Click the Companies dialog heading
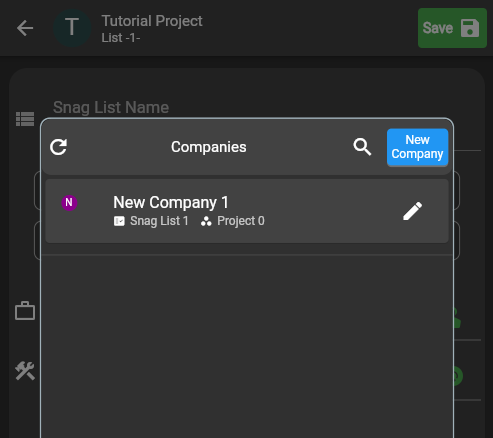Viewport: 493px width, 438px height. (x=209, y=147)
